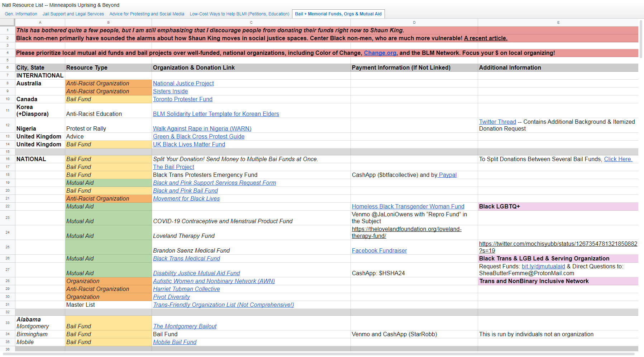Select 'COVID-19 Contraceptive and Menstrual Product Fund' cell

click(x=251, y=218)
